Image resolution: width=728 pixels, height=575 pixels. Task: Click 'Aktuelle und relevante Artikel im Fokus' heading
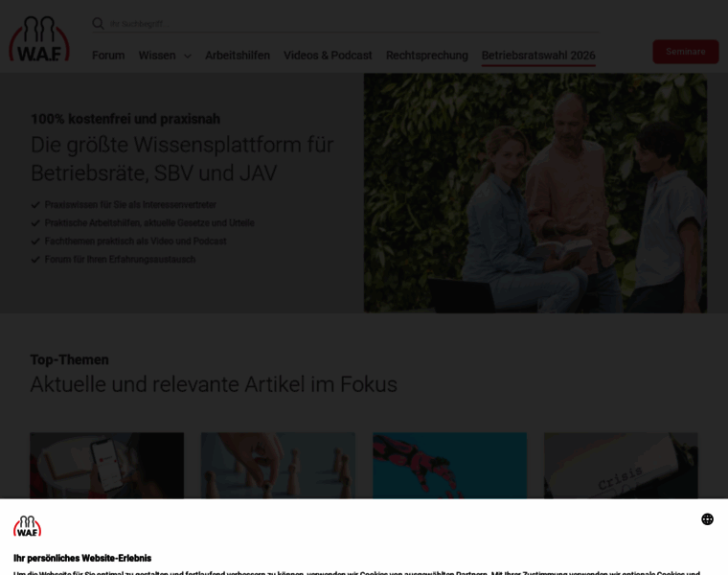tap(214, 384)
